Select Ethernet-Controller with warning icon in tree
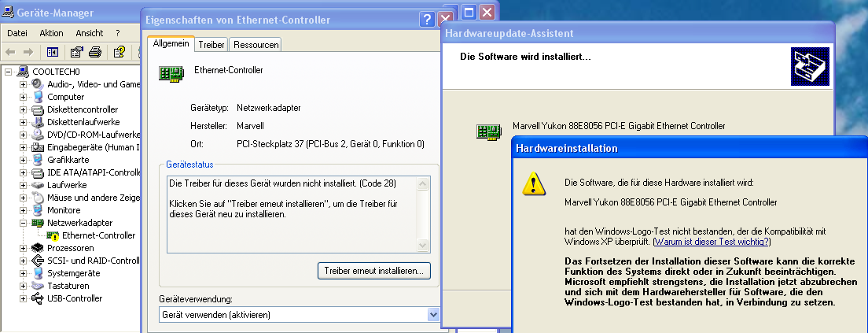 98,235
